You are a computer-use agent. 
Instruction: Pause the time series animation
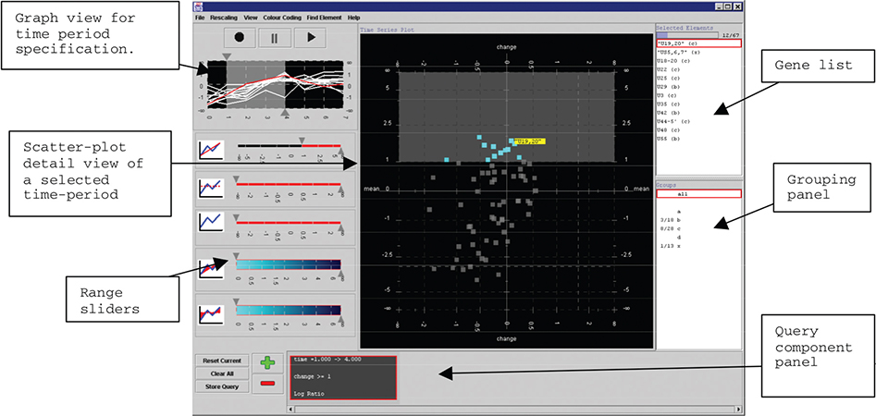(274, 38)
